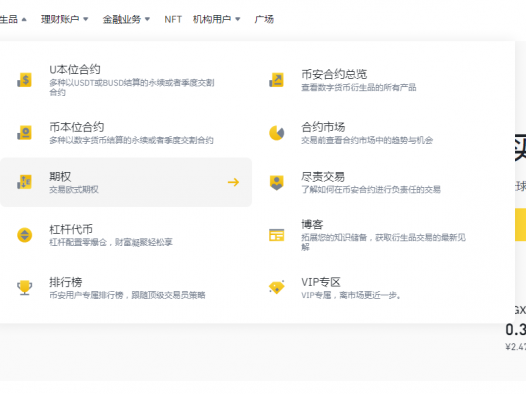Expand the 机构用户 dropdown
This screenshot has height=394, width=526.
click(216, 19)
